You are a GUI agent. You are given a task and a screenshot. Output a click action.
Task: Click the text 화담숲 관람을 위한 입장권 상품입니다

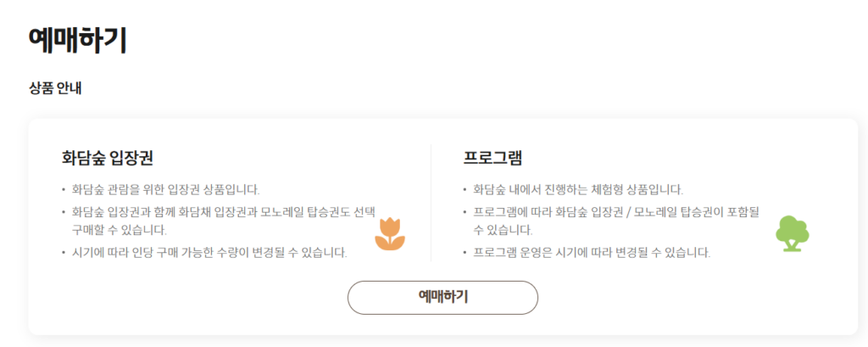pyautogui.click(x=165, y=189)
